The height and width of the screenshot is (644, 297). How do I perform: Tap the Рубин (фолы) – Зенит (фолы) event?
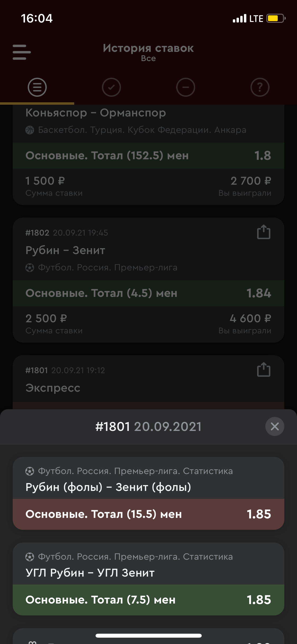pyautogui.click(x=108, y=487)
